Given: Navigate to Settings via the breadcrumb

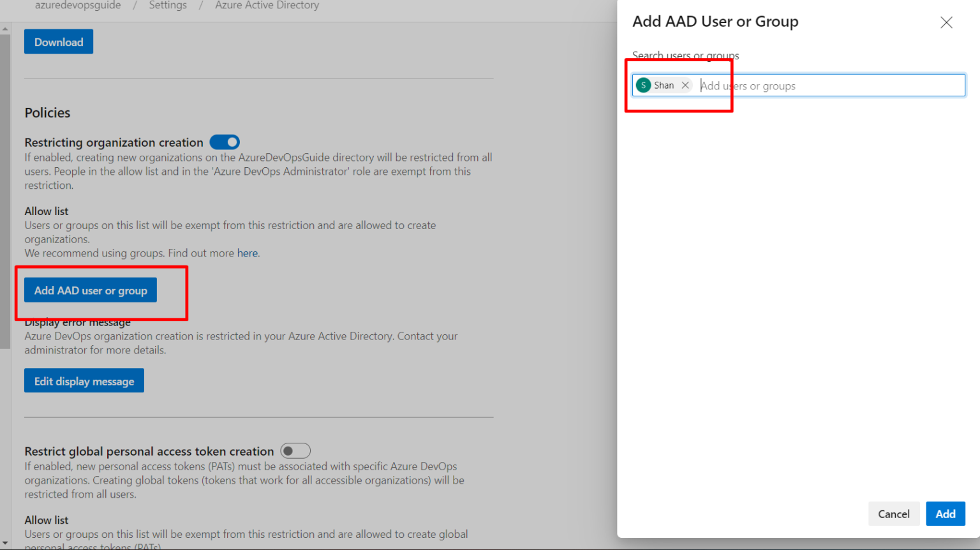Looking at the screenshot, I should tap(167, 5).
